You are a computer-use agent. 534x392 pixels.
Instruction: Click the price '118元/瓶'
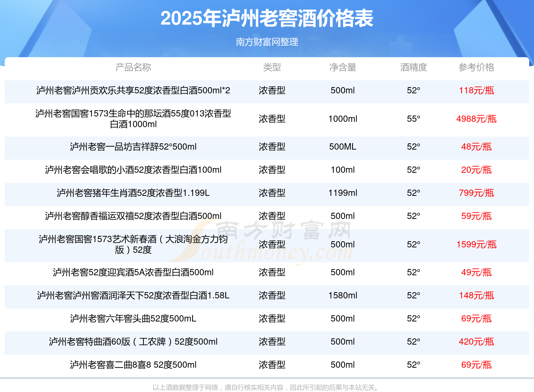[x=476, y=90]
